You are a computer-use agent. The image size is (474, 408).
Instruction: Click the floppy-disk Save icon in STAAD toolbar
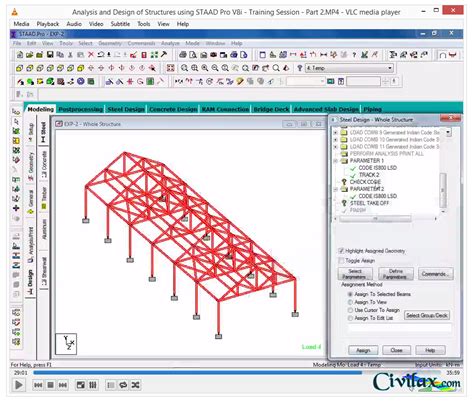click(x=50, y=55)
